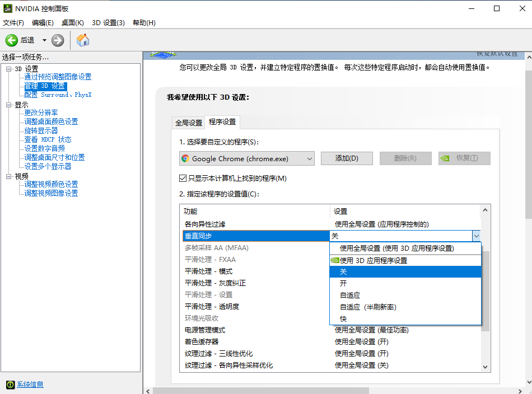Open the back history dropdown arrow

click(x=44, y=40)
